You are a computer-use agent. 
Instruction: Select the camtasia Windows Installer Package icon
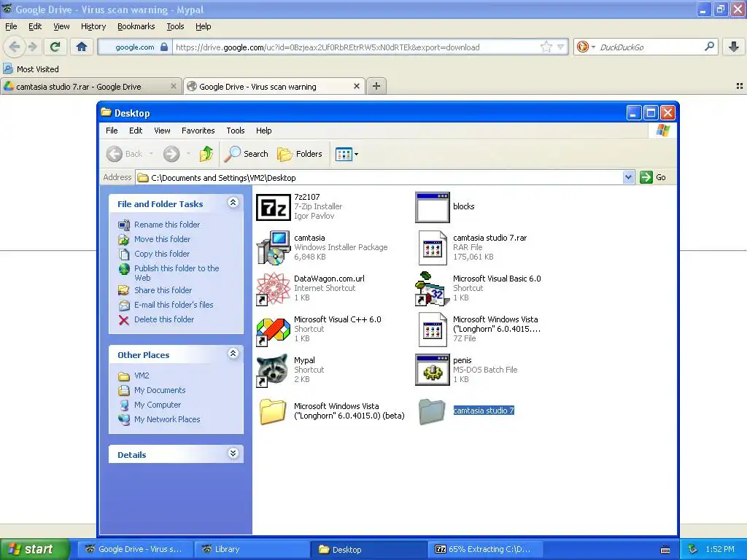(274, 248)
